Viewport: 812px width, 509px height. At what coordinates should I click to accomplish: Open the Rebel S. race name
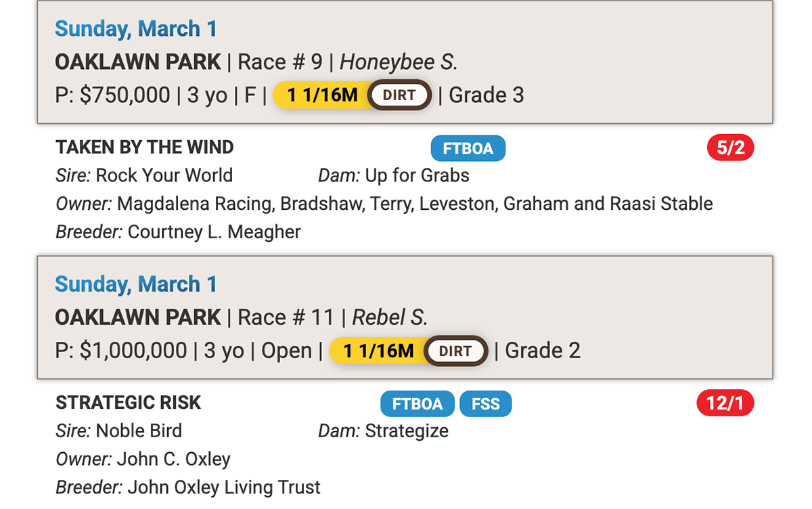390,317
